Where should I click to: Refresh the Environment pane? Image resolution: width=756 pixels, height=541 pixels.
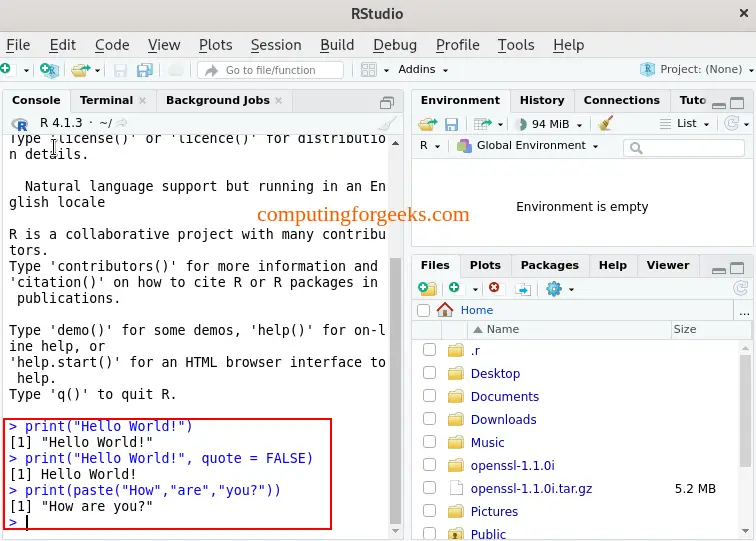731,123
